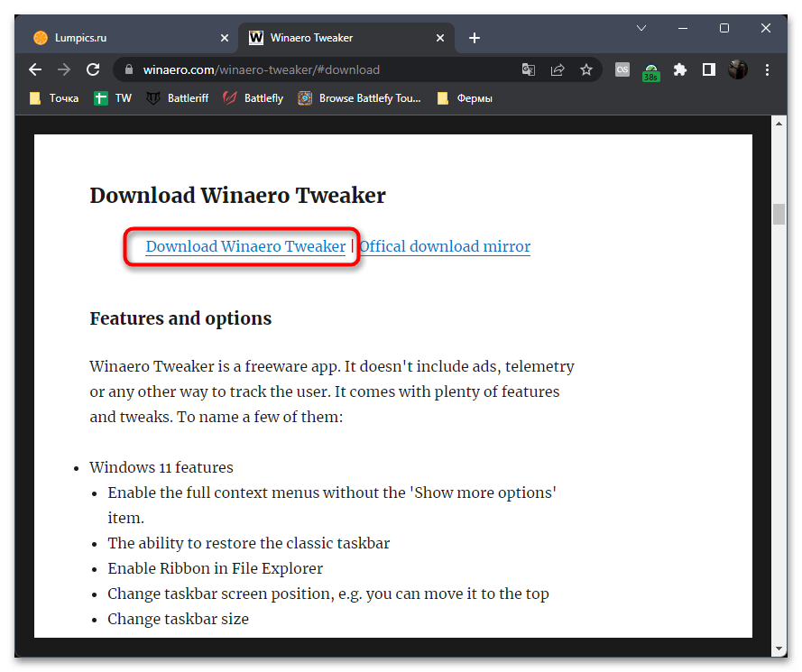Minimize the browser window
The image size is (802, 672).
682,28
